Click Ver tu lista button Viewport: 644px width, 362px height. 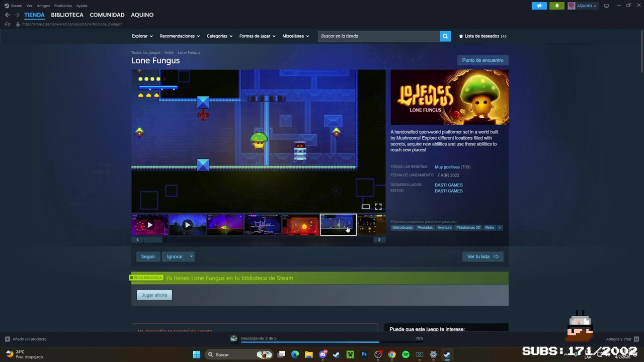(x=482, y=256)
